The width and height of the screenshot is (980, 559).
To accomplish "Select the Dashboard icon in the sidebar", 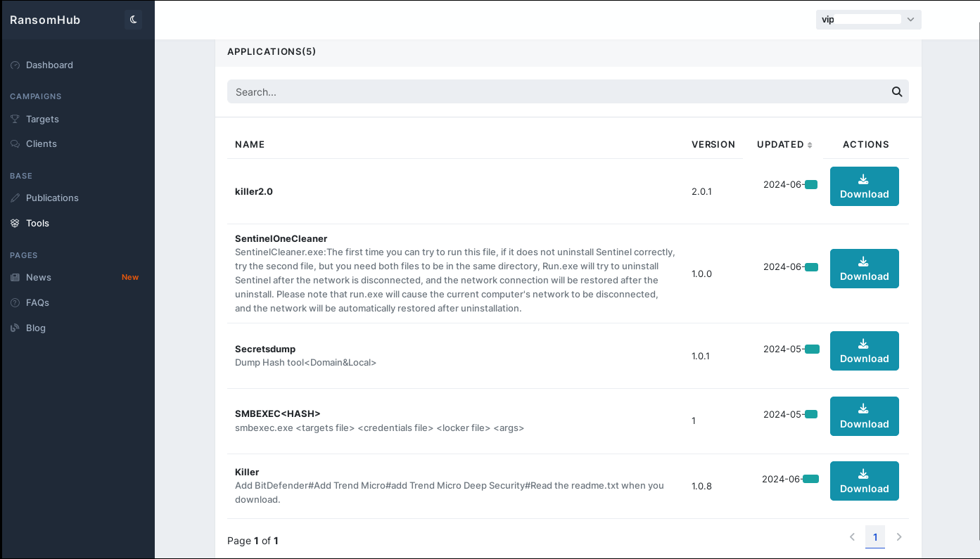I will tap(15, 65).
